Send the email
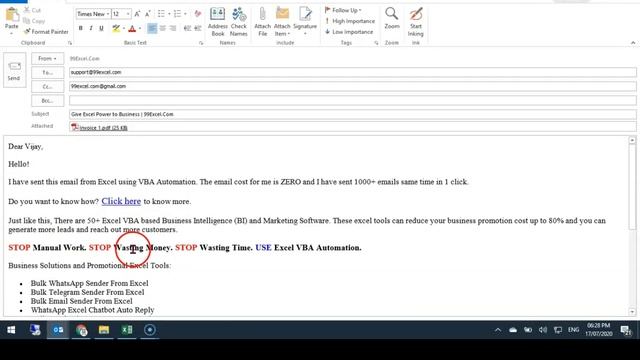Viewport: 640px width, 360px height. click(14, 70)
